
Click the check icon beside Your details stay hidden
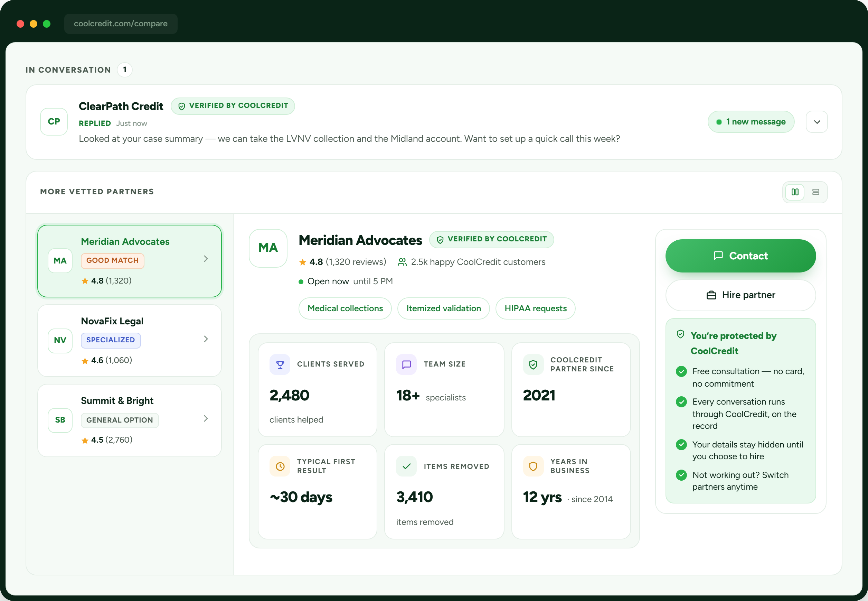tap(681, 444)
